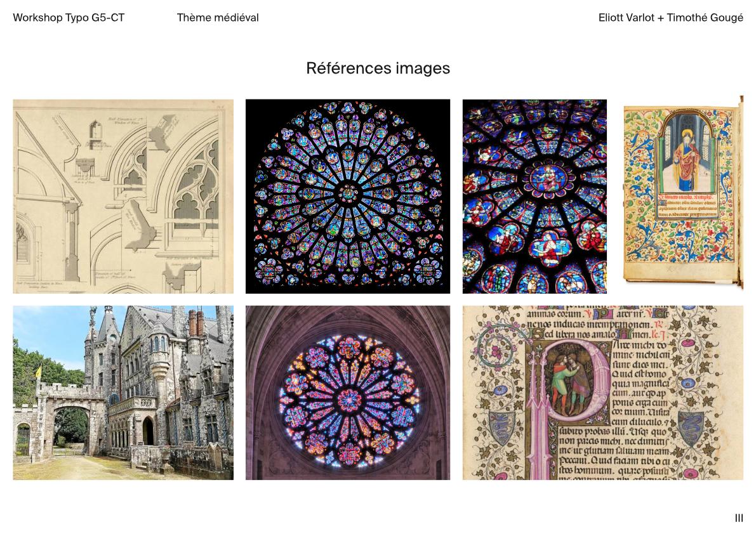756x534 pixels.
Task: Click the illuminated book page with floral border
Action: 683,196
